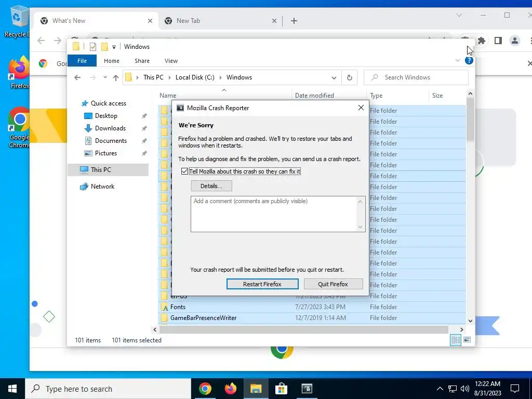Open Chrome profile avatar icon
The width and height of the screenshot is (532, 399).
tap(515, 41)
